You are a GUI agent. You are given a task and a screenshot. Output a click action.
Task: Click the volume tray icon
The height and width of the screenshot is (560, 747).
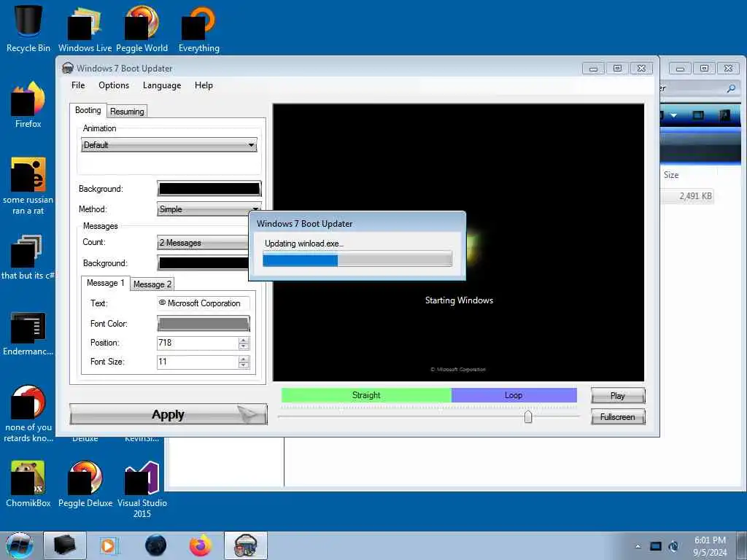[673, 546]
